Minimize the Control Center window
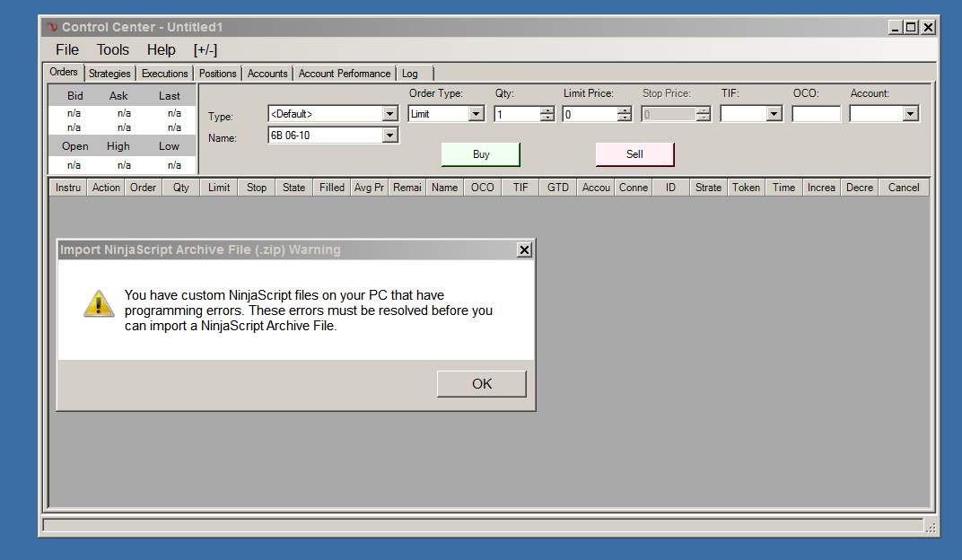962x560 pixels. click(x=895, y=27)
